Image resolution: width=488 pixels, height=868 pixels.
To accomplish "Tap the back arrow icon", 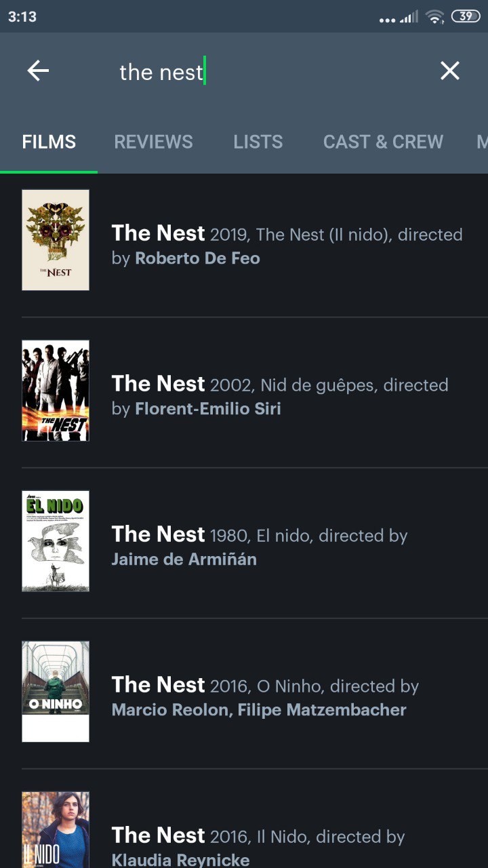I will tap(38, 71).
